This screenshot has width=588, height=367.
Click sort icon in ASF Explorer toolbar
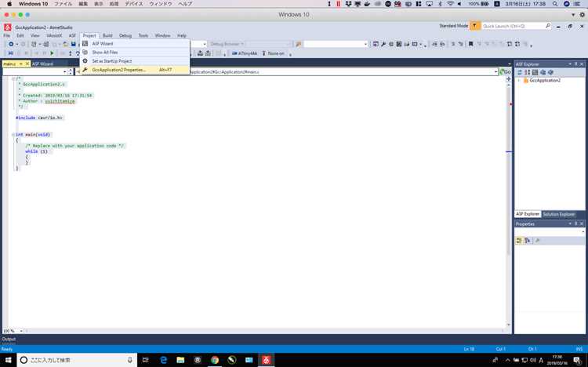click(528, 72)
